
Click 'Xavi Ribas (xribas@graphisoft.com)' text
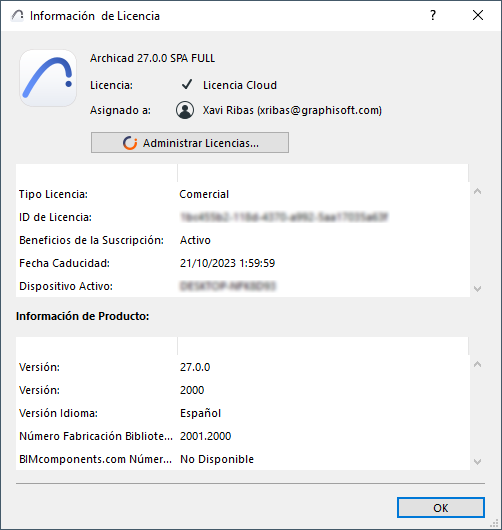(292, 110)
